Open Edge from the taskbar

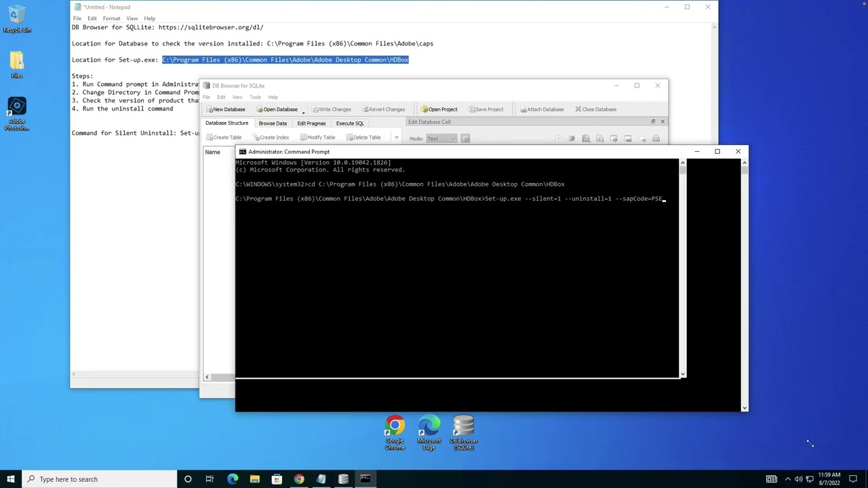click(233, 479)
